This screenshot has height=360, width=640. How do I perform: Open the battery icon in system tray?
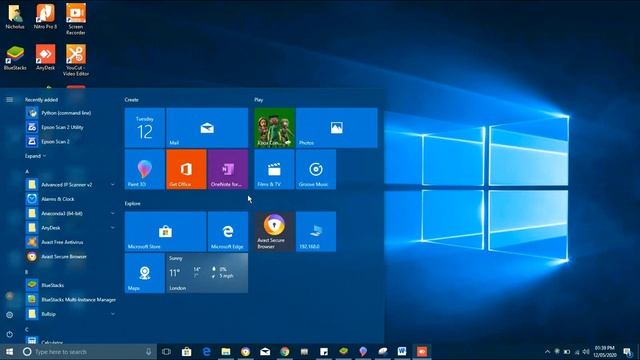pyautogui.click(x=567, y=351)
